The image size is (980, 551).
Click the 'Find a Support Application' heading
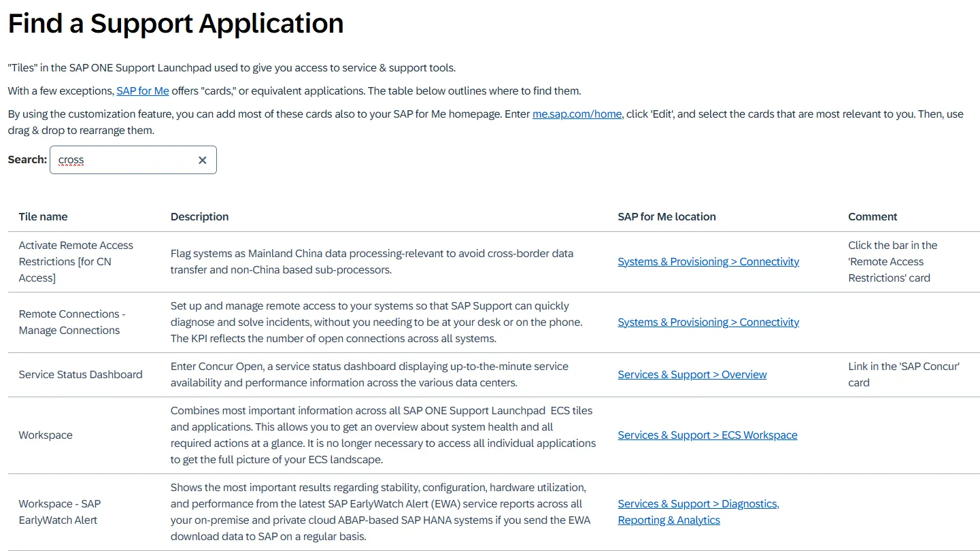click(175, 23)
